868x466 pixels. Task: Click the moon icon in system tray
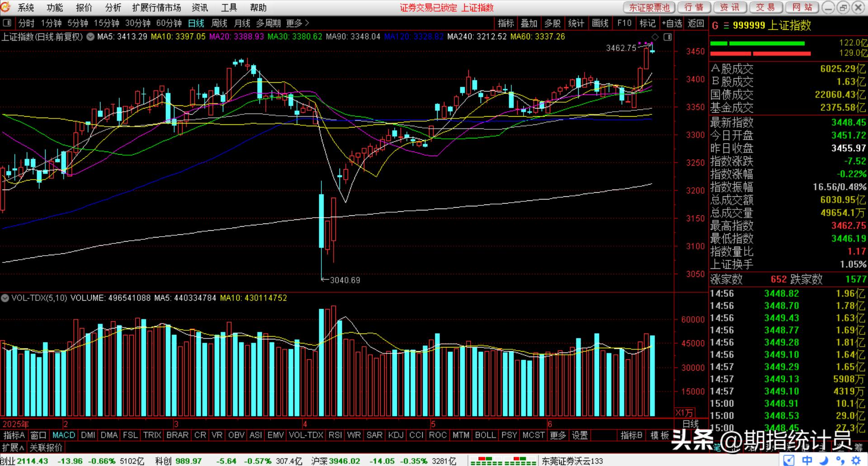[x=824, y=461]
